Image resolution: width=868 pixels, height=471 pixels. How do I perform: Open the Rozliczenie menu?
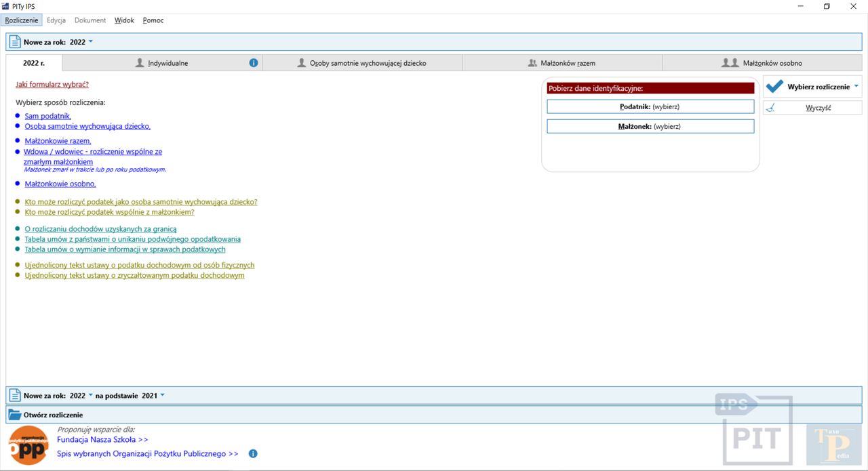(22, 20)
